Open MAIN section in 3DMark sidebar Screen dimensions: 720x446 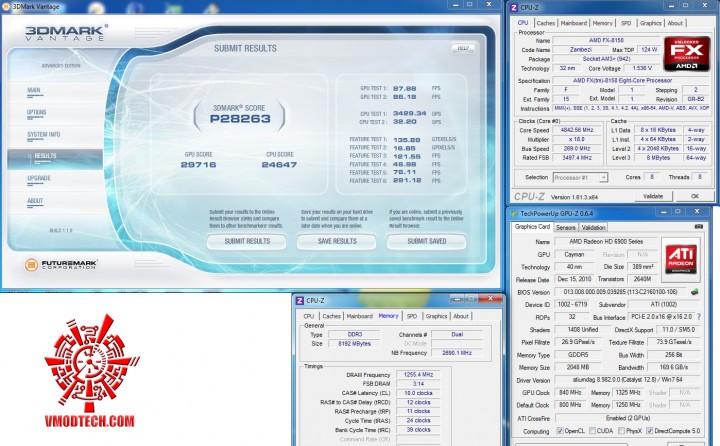[x=34, y=90]
